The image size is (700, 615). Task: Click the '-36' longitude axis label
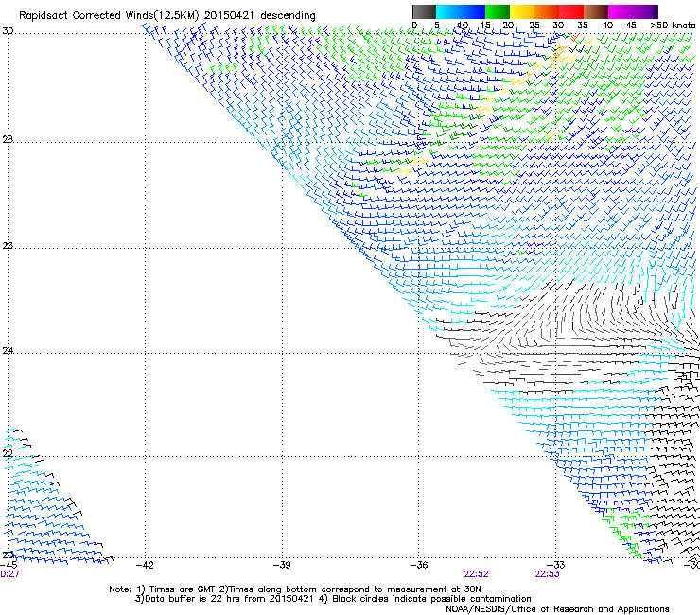click(x=419, y=565)
